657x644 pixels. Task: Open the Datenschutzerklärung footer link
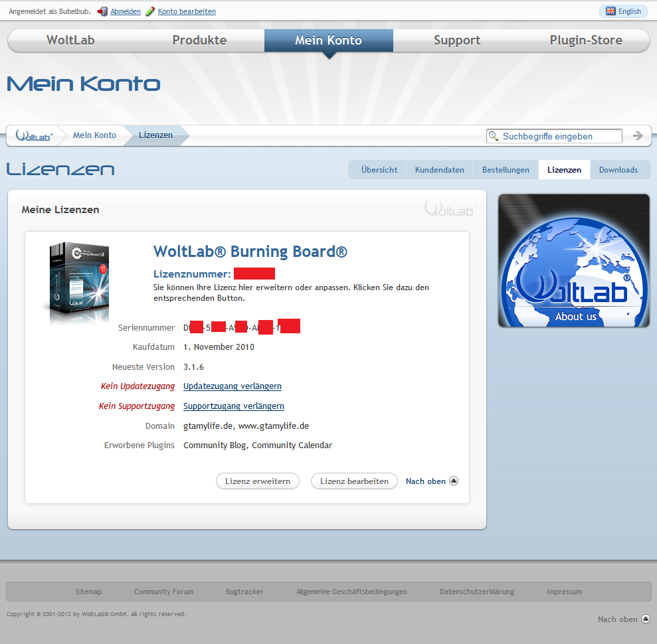[x=477, y=592]
